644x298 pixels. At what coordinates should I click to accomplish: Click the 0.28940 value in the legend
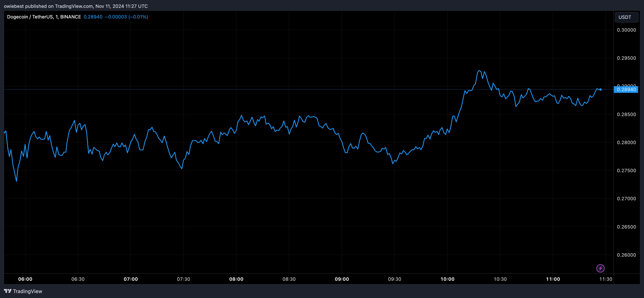point(93,17)
